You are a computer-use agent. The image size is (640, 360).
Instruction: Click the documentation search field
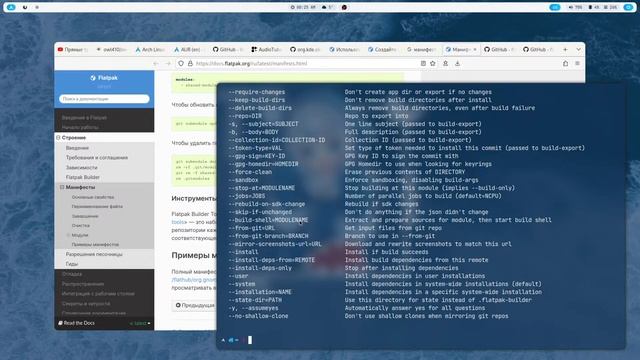104,99
